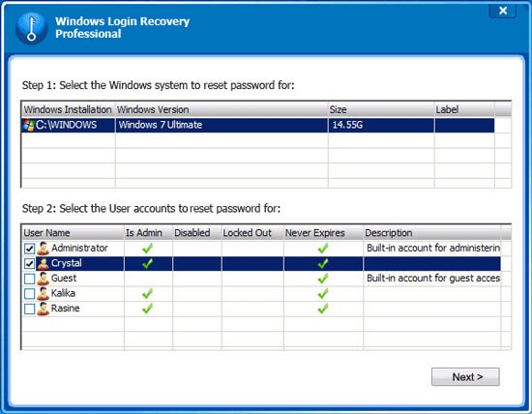Sort users by User Name header
Image resolution: width=532 pixels, height=414 pixels.
click(x=73, y=233)
